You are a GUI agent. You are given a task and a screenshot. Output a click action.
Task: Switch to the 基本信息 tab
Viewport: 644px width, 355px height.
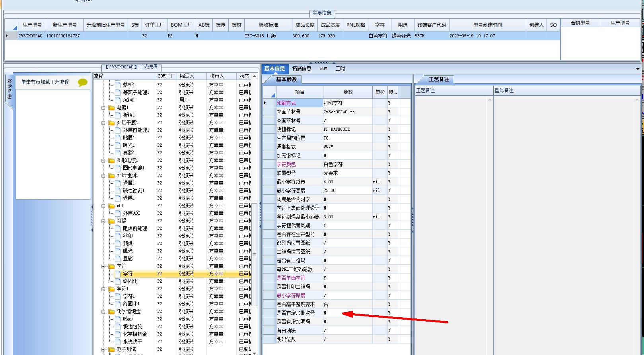(274, 68)
